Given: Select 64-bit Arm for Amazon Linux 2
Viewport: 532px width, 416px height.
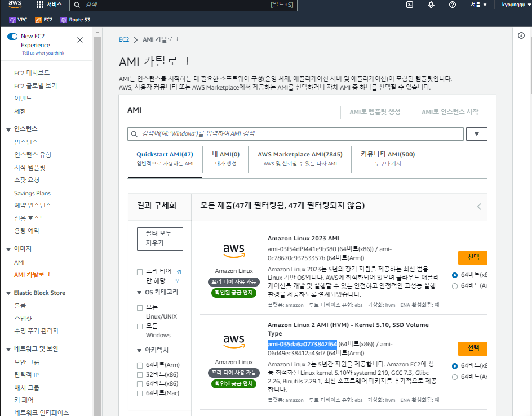Looking at the screenshot, I should point(455,377).
